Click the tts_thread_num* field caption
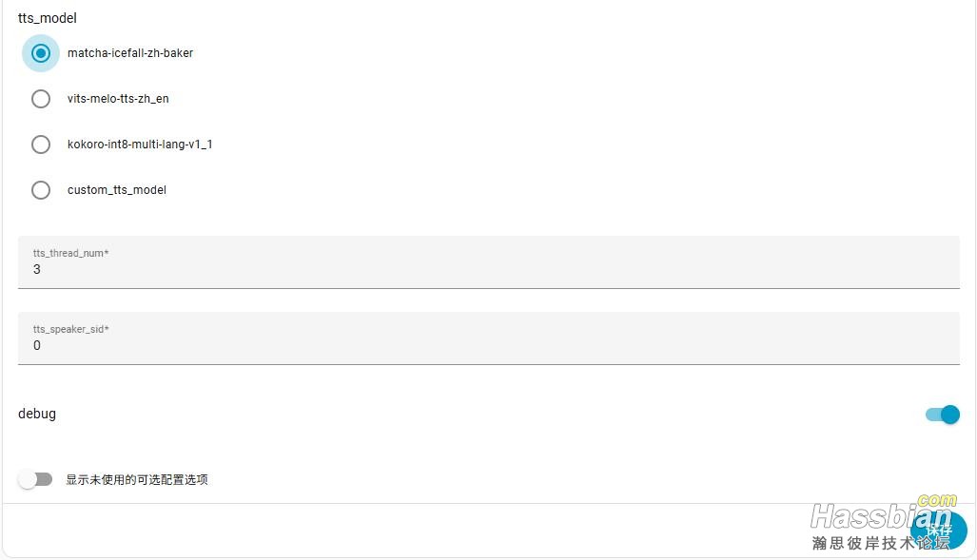This screenshot has width=977, height=560. click(71, 253)
